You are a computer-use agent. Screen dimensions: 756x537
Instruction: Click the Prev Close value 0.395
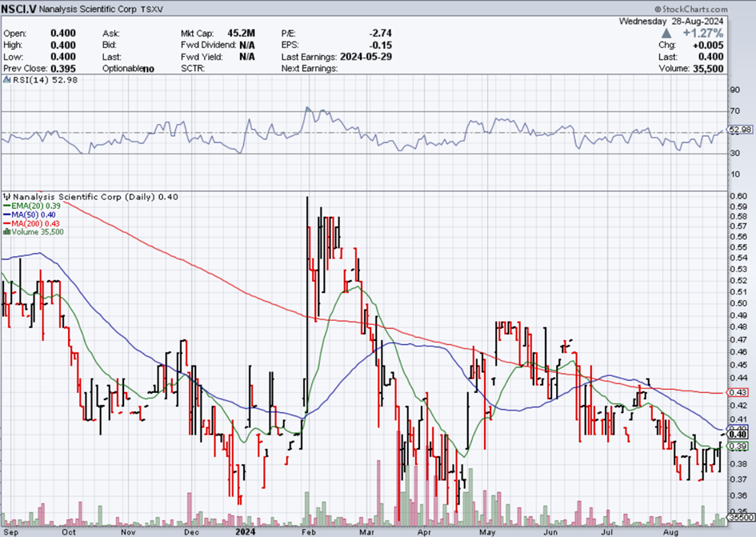pos(63,69)
